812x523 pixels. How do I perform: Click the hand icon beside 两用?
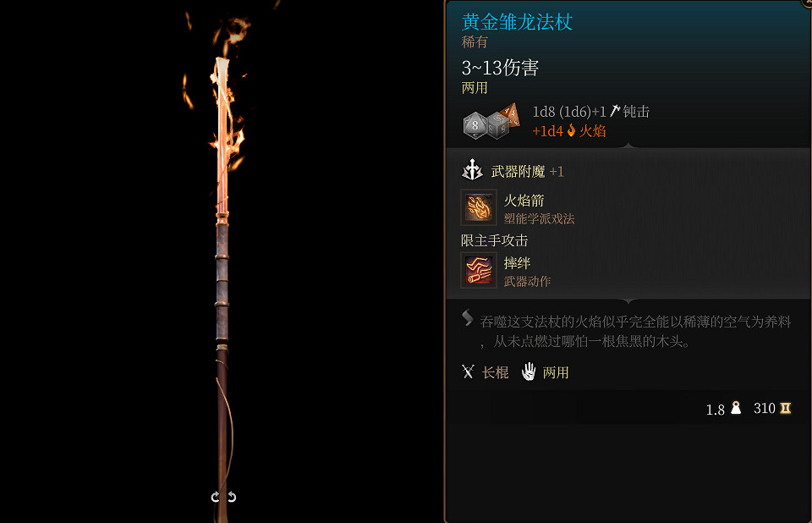pyautogui.click(x=529, y=372)
